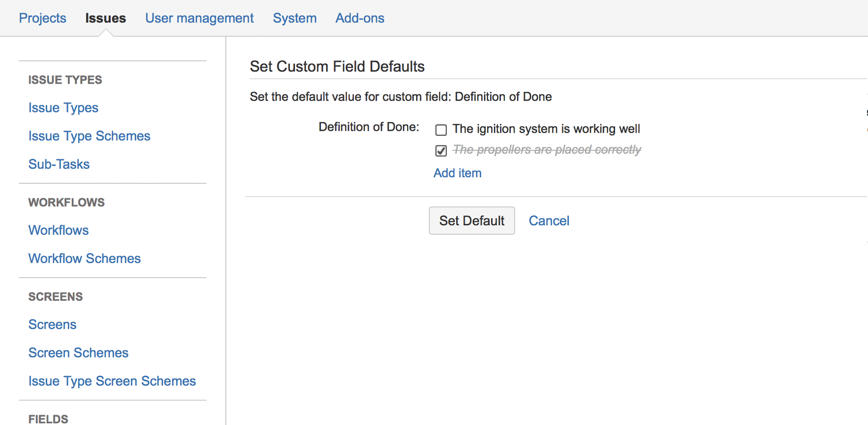Click the SCREENS section heading
Viewport: 868px width, 425px height.
(56, 297)
